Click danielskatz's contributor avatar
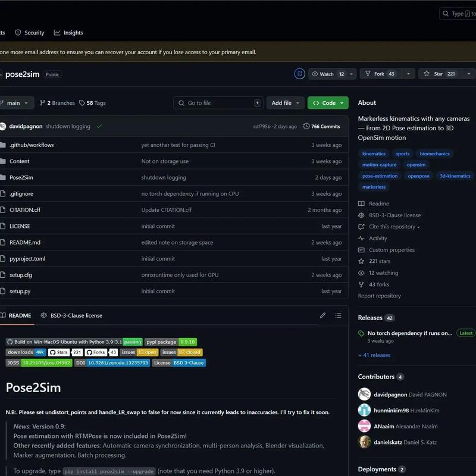The width and height of the screenshot is (476, 476). point(365,441)
